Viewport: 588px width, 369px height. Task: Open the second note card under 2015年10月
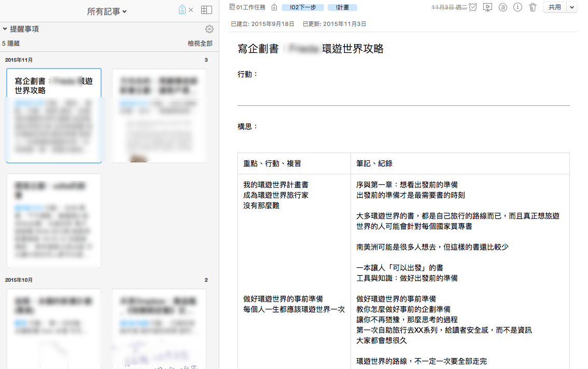coord(159,329)
